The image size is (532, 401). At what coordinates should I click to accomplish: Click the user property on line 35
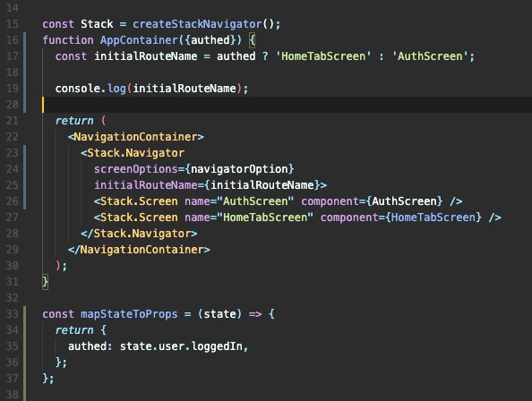pyautogui.click(x=171, y=346)
